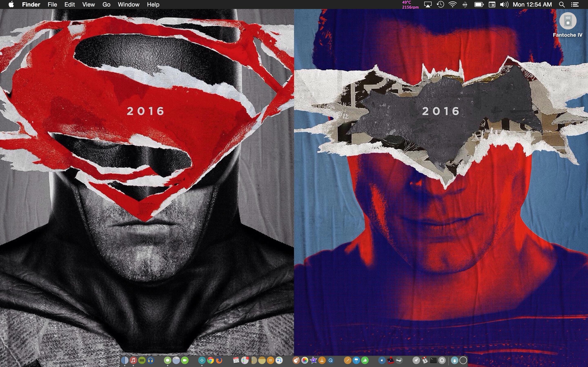The image size is (588, 367).
Task: Open Steam from the Dock
Action: (399, 360)
